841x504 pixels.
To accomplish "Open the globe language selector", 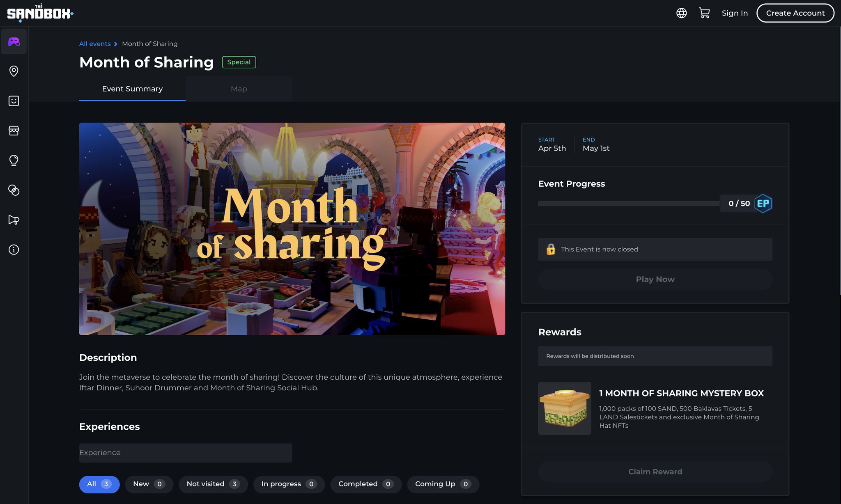I will [x=681, y=13].
